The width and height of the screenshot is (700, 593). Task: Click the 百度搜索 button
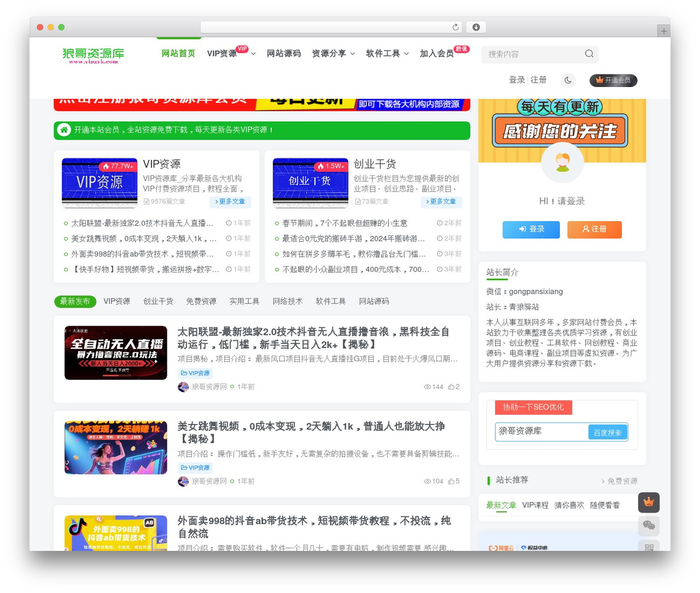(608, 433)
